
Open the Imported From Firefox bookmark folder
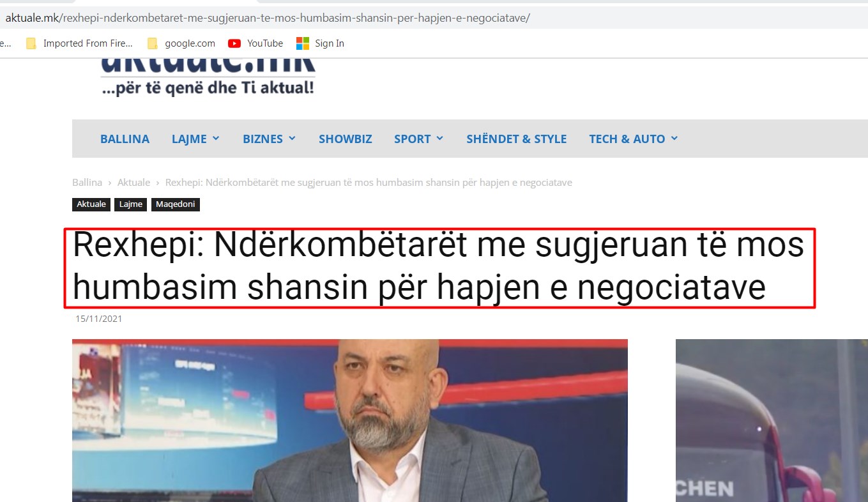point(79,43)
